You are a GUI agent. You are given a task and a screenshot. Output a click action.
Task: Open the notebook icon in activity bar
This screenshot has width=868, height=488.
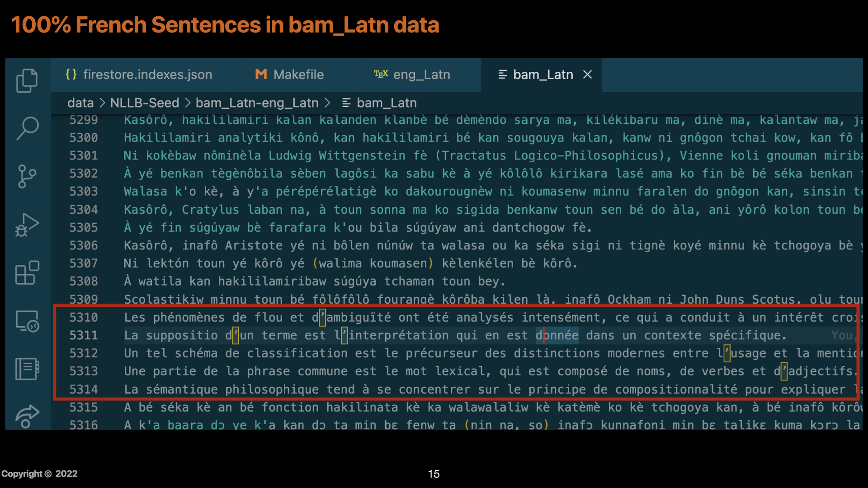pos(27,369)
